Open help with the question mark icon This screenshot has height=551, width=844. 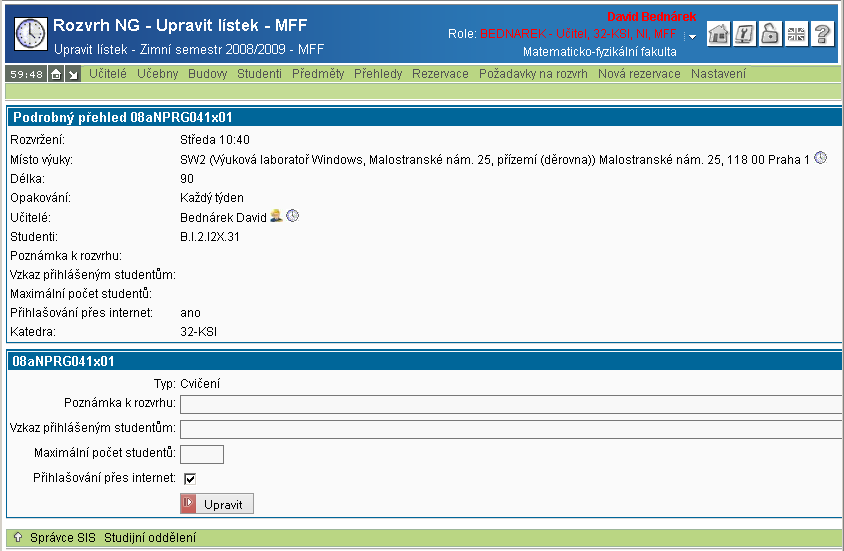click(822, 34)
